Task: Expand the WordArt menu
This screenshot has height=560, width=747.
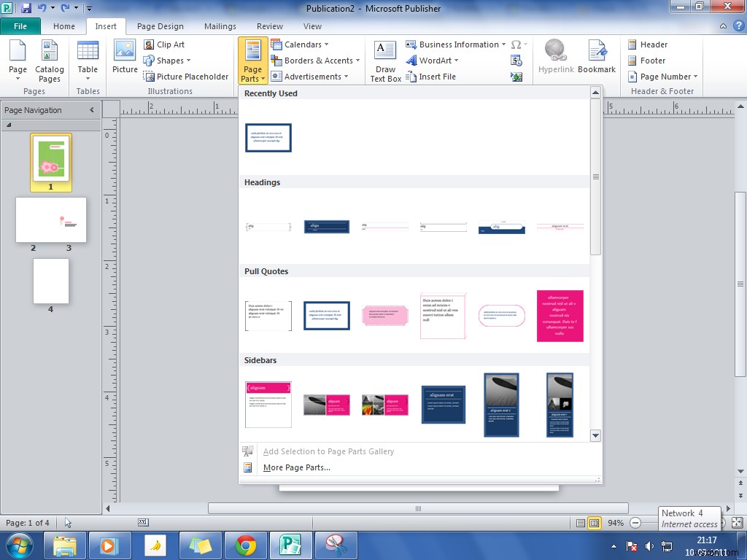Action: click(433, 61)
